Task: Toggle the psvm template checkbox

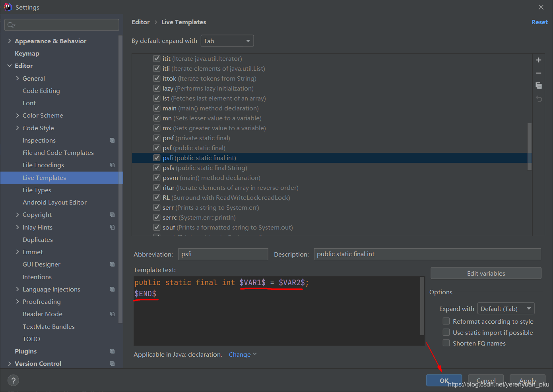Action: tap(157, 178)
